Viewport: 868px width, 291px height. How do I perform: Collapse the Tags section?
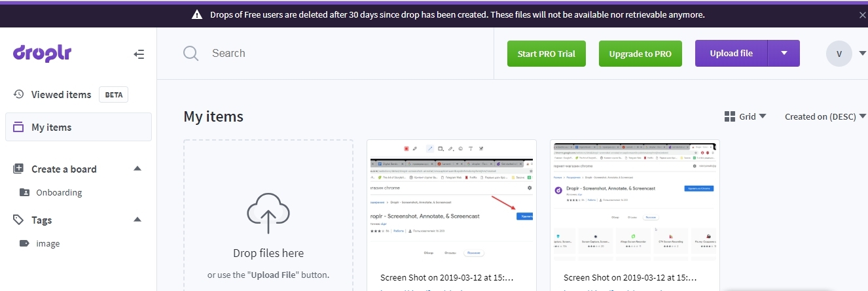coord(137,220)
